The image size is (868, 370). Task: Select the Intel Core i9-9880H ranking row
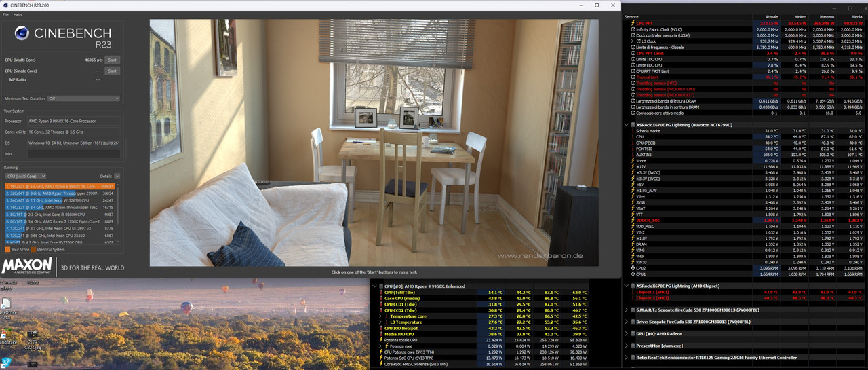59,214
